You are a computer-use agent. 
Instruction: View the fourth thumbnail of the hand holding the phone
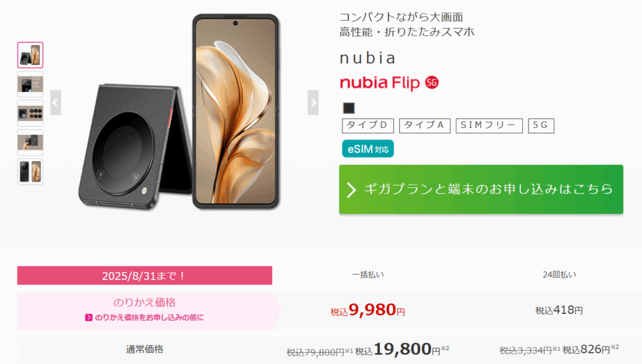pos(30,142)
